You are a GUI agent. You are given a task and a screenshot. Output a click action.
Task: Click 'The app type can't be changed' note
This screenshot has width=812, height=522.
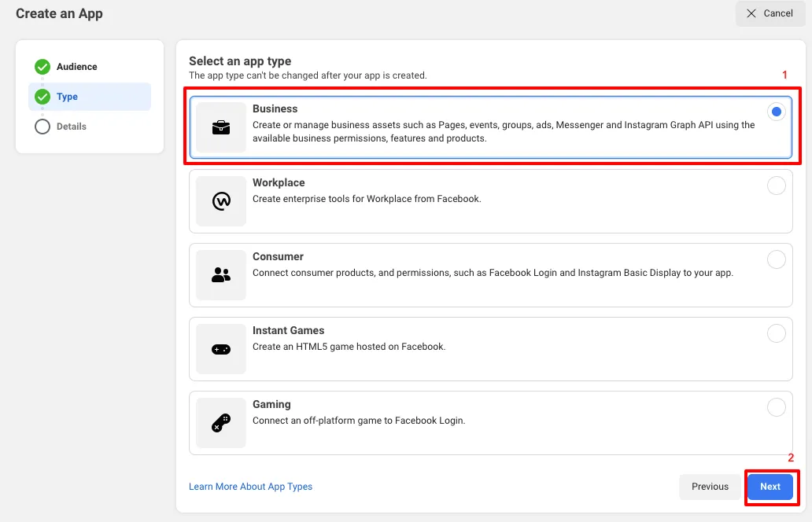pos(308,75)
